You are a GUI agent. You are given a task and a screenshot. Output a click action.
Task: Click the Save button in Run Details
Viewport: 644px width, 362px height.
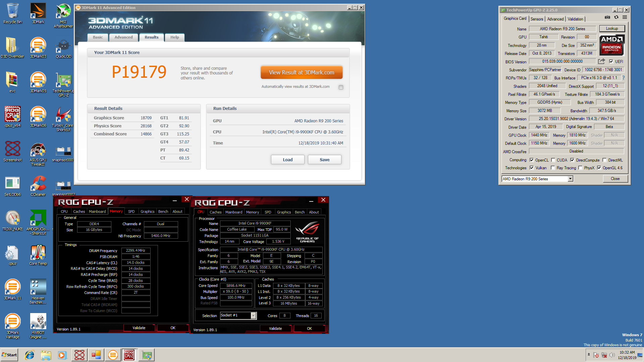tap(324, 160)
